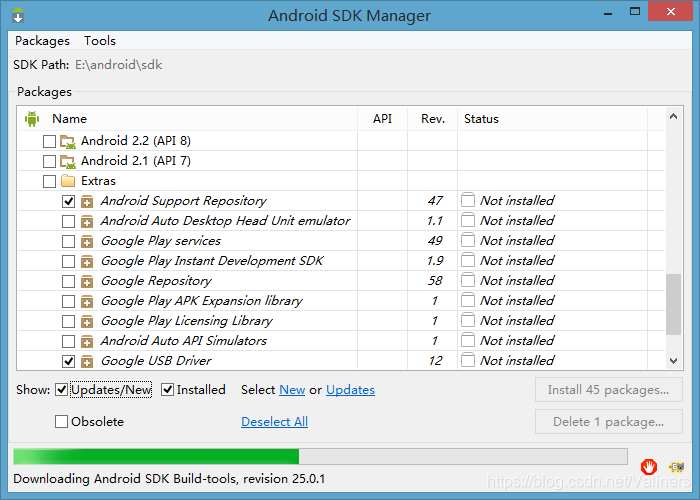Click the API column header
Screen dimensions: 700x500
point(383,119)
